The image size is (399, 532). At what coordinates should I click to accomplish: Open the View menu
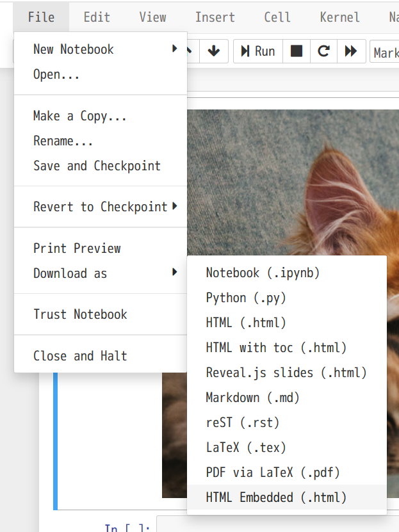(x=152, y=17)
